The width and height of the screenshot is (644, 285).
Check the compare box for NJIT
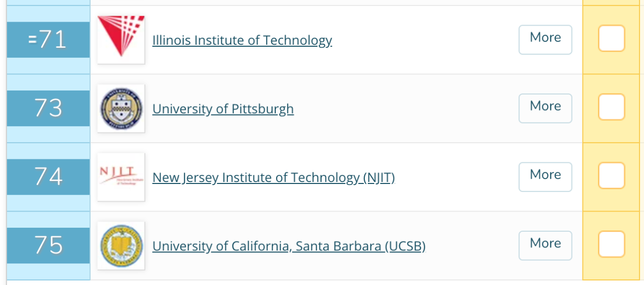point(611,176)
